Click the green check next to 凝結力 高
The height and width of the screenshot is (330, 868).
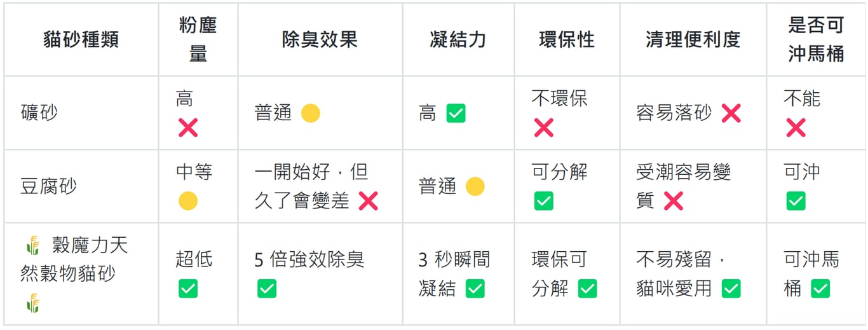coord(456,113)
